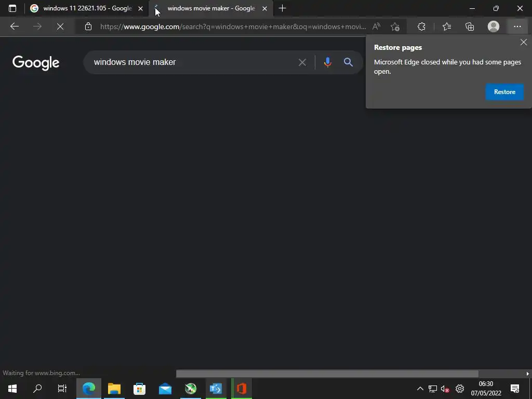
Task: Open Collections panel
Action: click(470, 26)
